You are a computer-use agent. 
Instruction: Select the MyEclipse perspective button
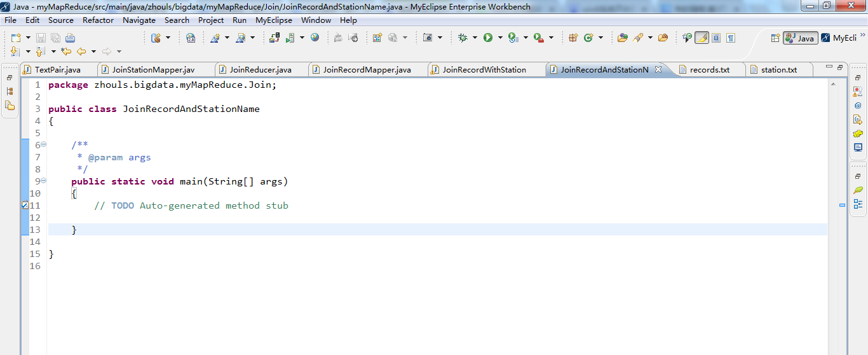coord(839,38)
